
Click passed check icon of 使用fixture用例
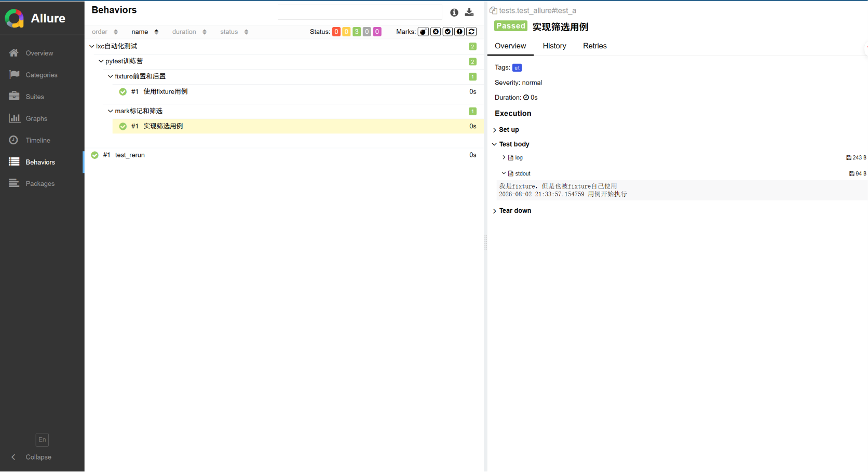(x=123, y=91)
